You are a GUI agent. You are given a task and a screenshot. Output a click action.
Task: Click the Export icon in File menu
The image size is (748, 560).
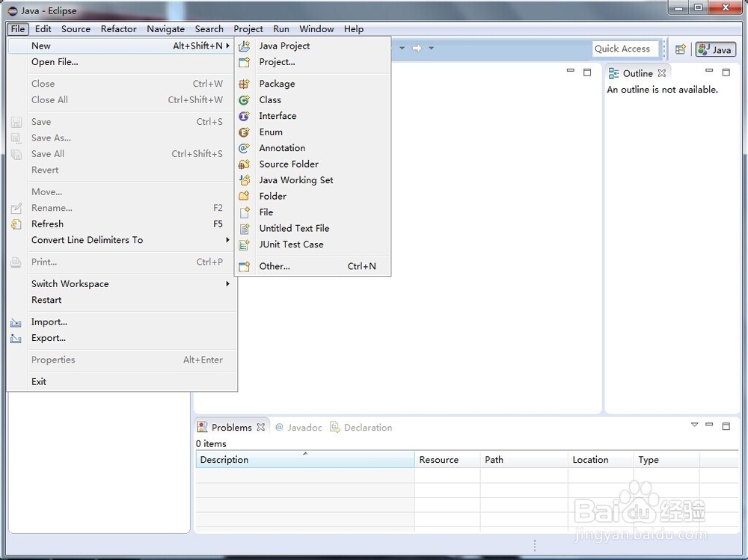point(16,339)
